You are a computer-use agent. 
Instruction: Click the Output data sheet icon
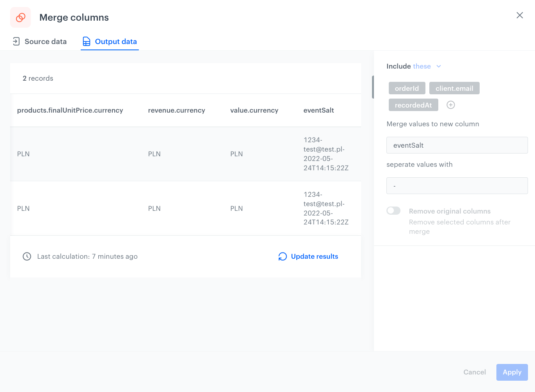click(x=87, y=41)
